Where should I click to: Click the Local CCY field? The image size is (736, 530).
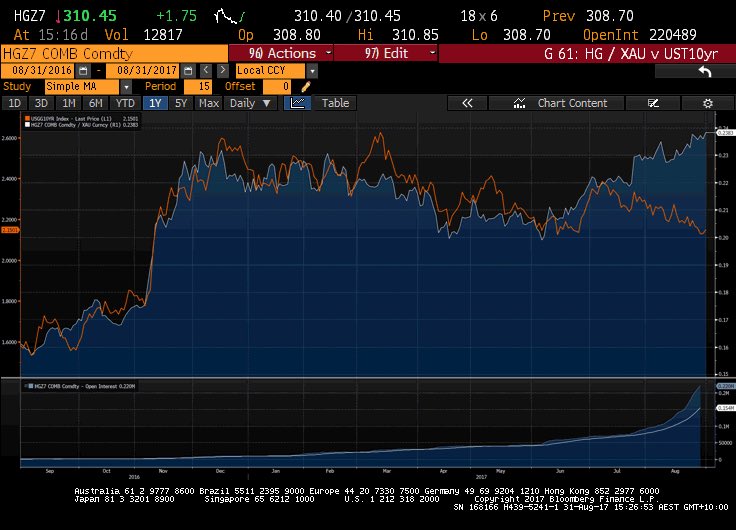point(271,71)
